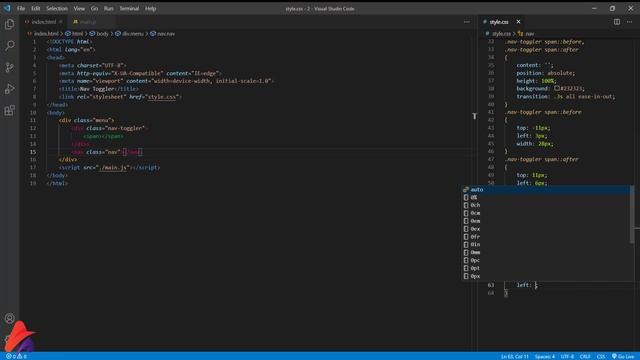Screen dimensions: 640x360
Task: Switch to the main.js tab
Action: [87, 22]
